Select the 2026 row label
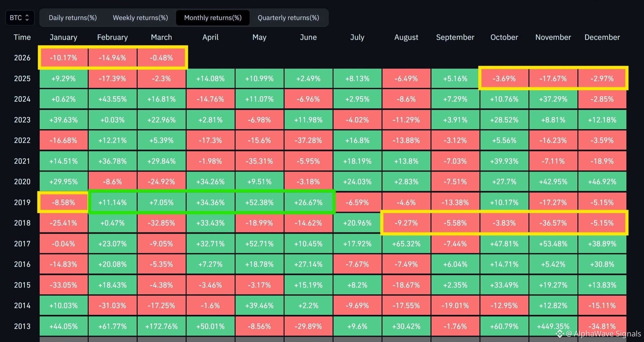The height and width of the screenshot is (342, 644). (22, 58)
